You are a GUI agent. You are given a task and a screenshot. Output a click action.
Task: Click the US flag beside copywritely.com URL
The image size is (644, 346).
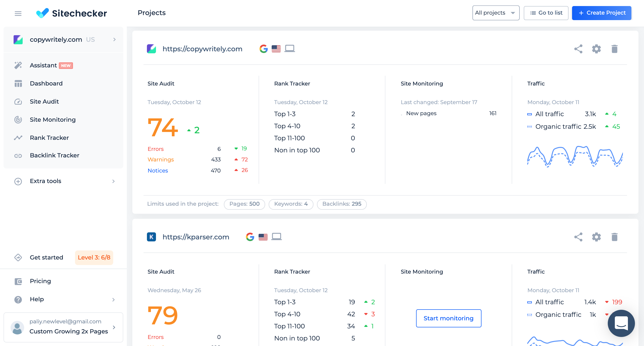coord(276,49)
